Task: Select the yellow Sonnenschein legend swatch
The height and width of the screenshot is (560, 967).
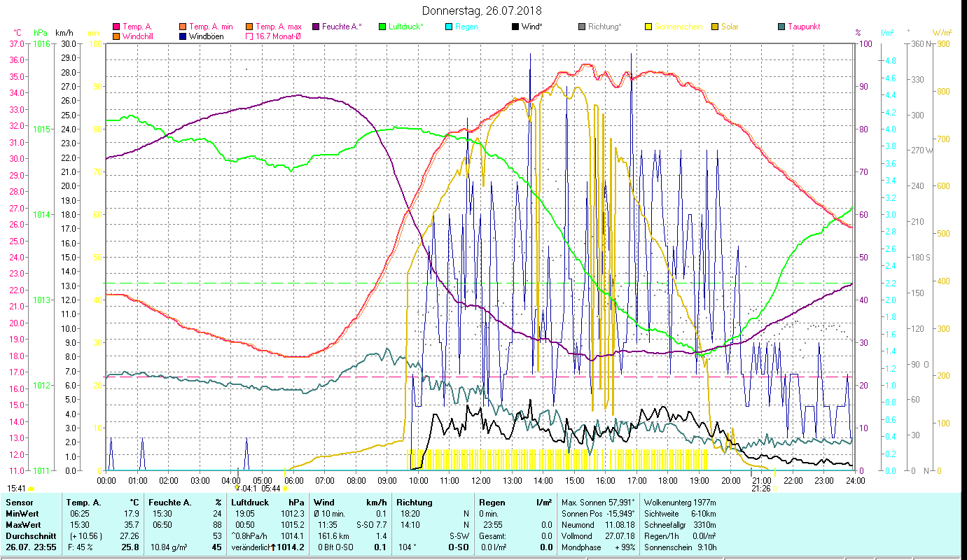Action: 648,27
